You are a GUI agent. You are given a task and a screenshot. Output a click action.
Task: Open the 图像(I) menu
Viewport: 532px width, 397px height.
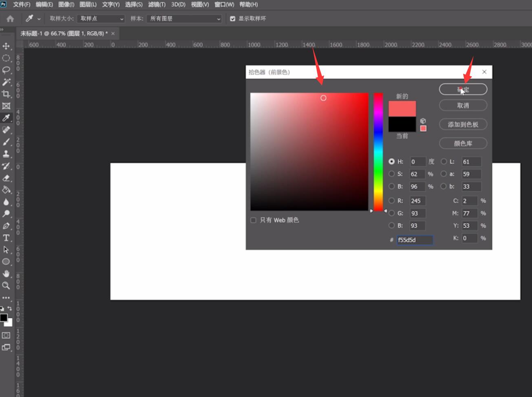point(66,4)
